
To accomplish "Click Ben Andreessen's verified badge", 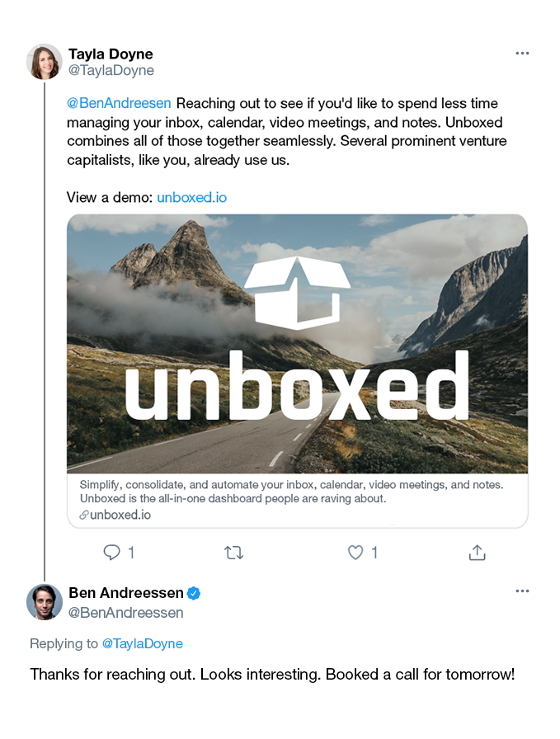I will [194, 593].
